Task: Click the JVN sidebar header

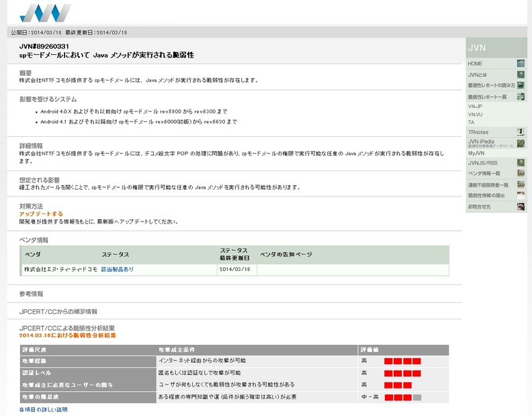Action: click(496, 48)
